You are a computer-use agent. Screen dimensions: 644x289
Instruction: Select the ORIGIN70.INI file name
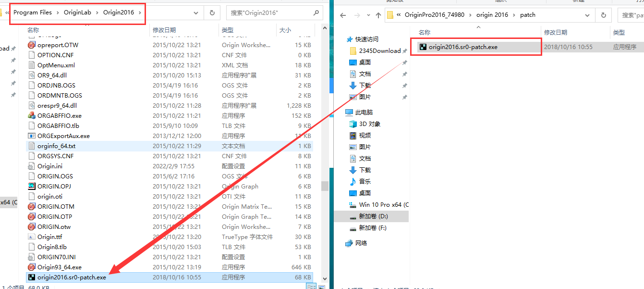57,257
